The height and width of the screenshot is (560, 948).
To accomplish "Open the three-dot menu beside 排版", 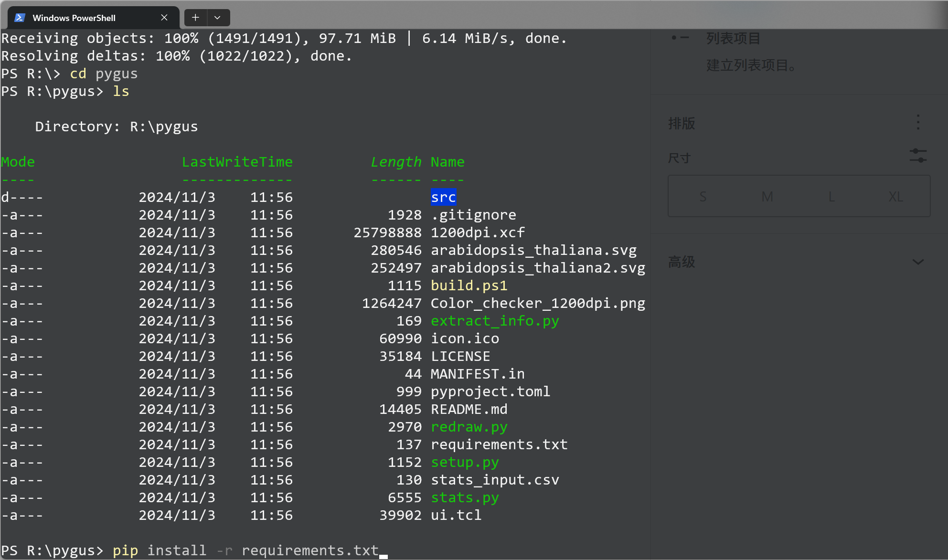I will pos(918,123).
